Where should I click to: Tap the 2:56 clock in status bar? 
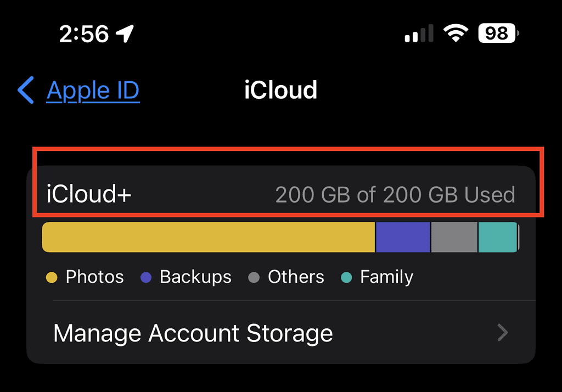[x=84, y=34]
